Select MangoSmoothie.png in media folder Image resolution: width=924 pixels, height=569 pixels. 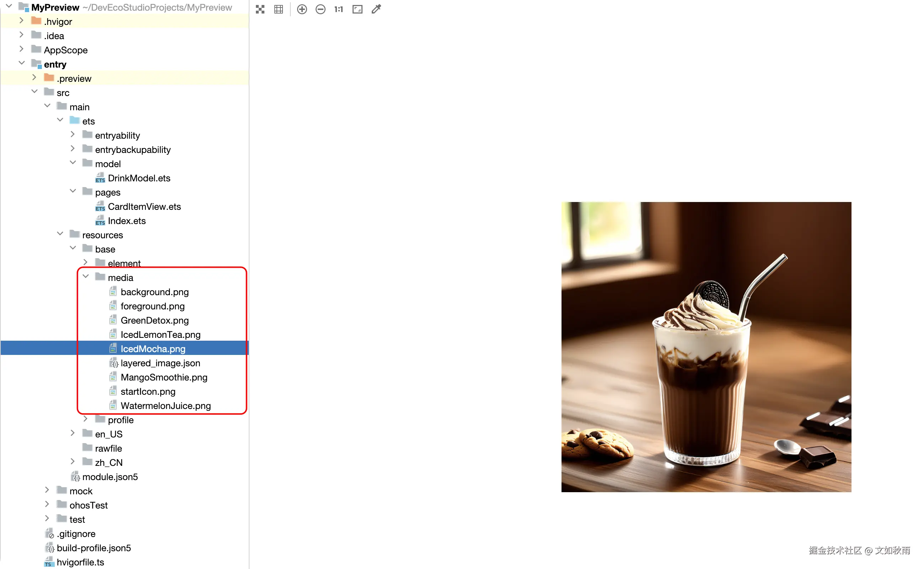(163, 377)
